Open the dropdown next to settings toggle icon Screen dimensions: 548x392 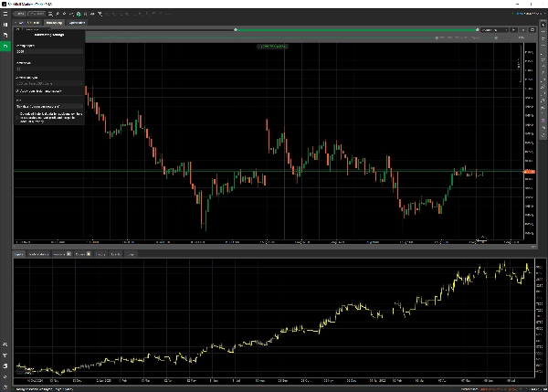point(37,30)
